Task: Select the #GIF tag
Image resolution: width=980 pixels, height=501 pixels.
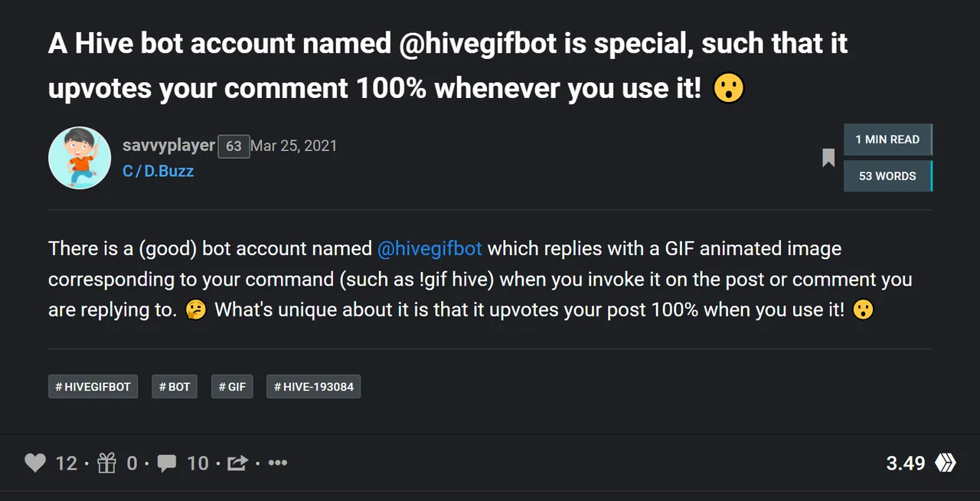Action: tap(232, 387)
